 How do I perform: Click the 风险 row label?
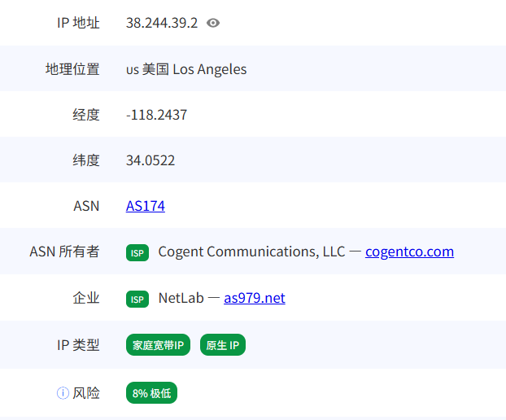86,393
